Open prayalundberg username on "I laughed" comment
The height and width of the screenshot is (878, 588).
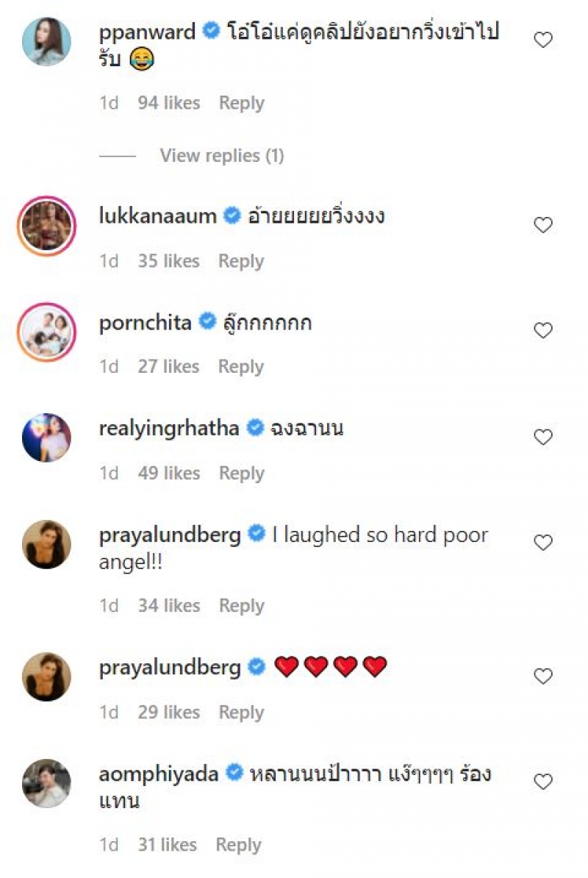pyautogui.click(x=170, y=535)
